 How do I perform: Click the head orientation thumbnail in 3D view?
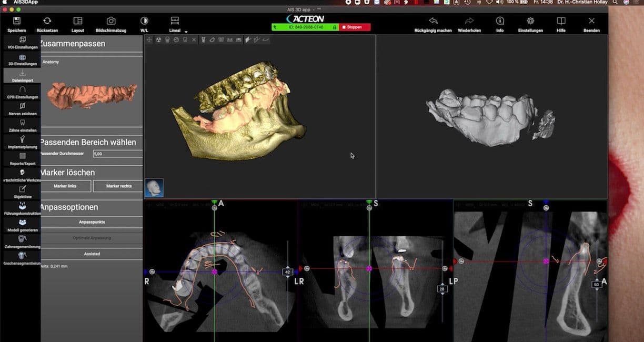pyautogui.click(x=154, y=188)
